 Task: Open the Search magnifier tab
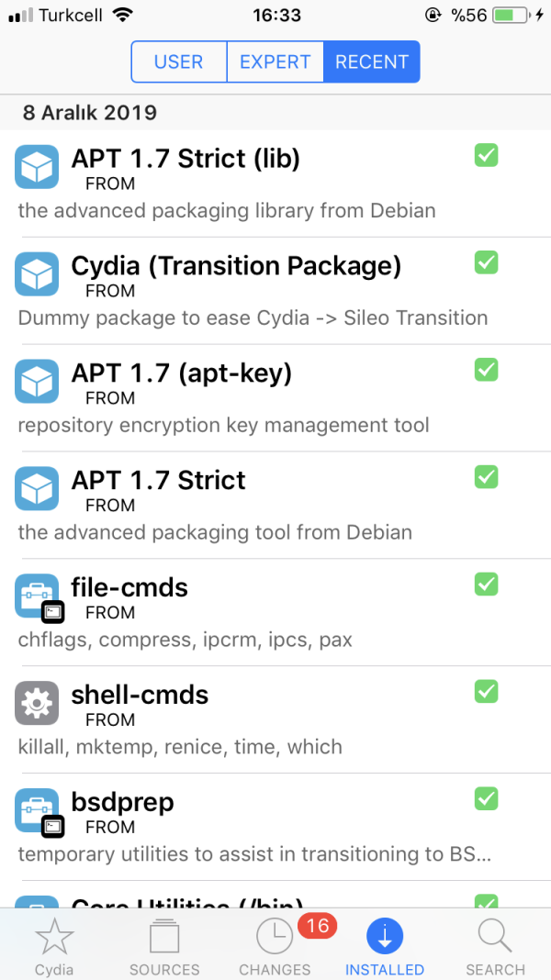[x=495, y=945]
